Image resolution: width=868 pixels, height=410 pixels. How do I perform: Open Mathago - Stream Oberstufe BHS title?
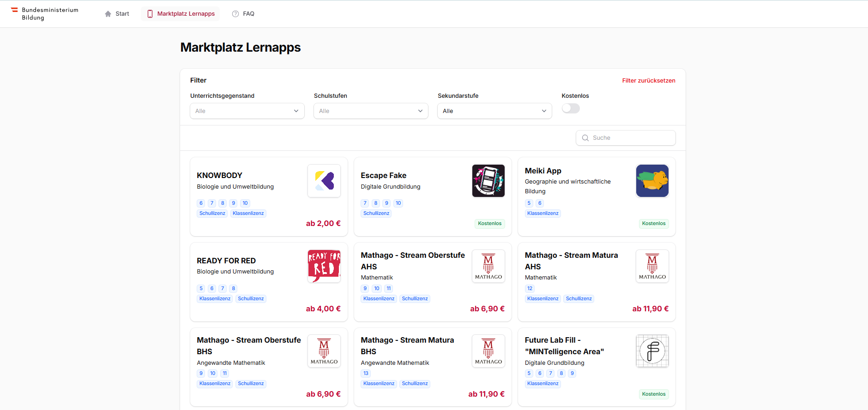(x=249, y=346)
